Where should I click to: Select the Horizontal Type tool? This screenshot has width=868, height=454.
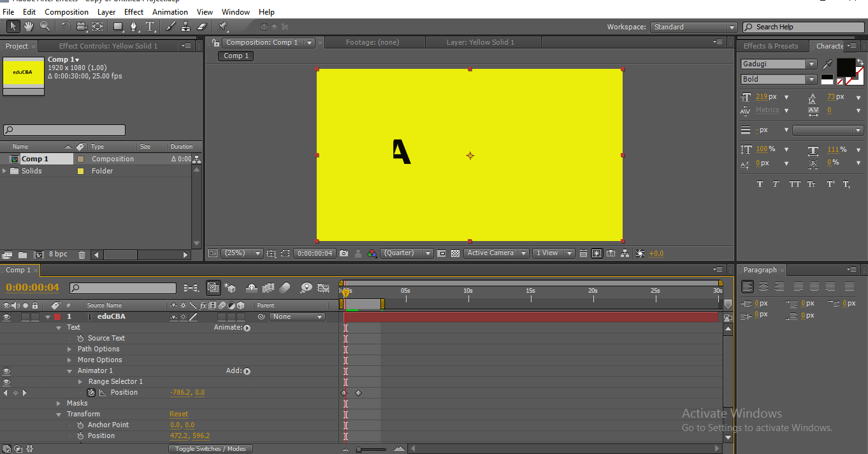click(150, 26)
